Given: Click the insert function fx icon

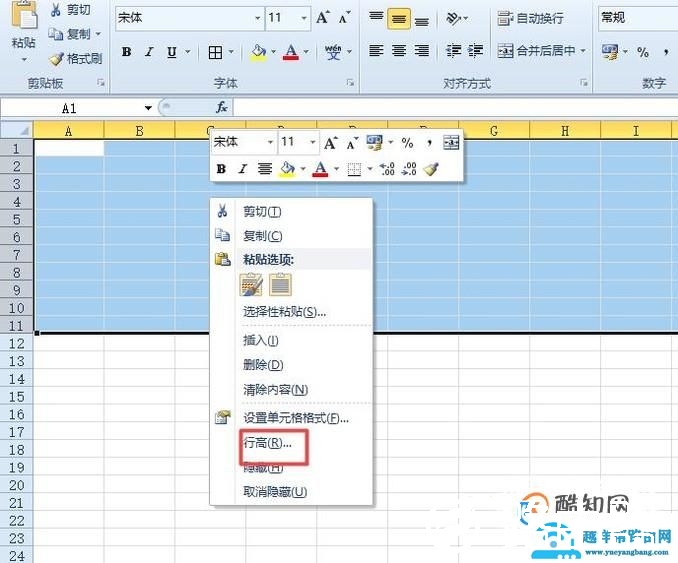Looking at the screenshot, I should [221, 107].
